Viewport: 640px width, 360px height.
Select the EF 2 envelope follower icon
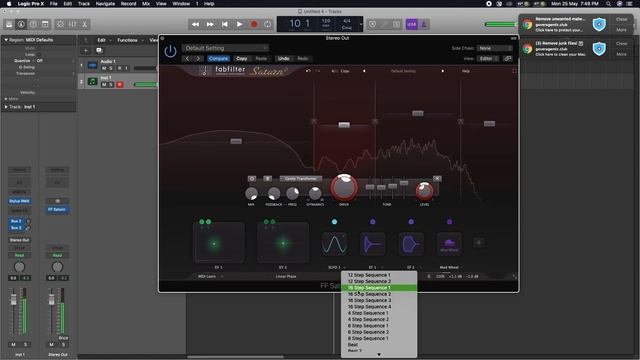pos(411,244)
